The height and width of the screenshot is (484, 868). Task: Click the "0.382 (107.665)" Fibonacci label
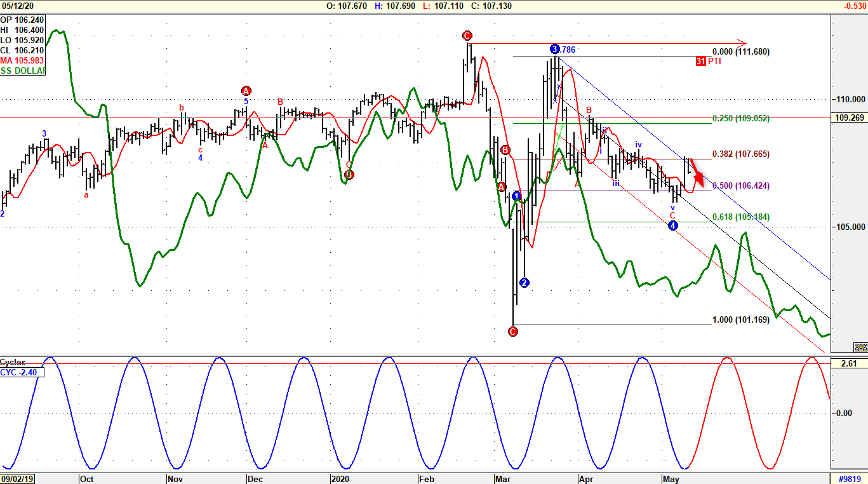coord(741,154)
